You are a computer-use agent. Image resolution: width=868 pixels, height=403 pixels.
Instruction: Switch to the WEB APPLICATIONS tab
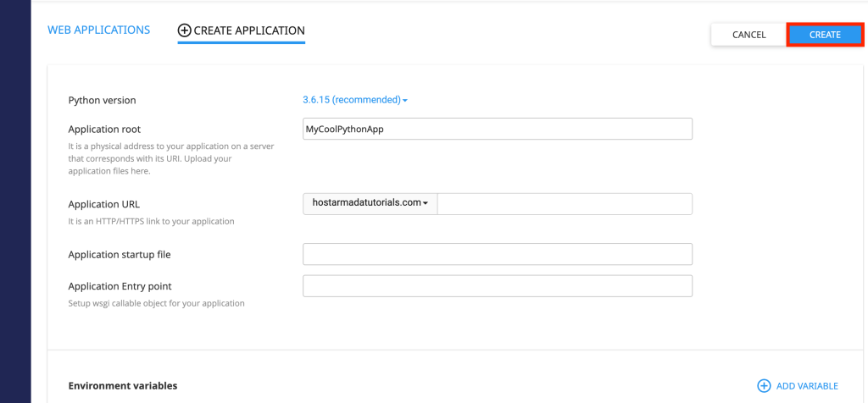[98, 30]
